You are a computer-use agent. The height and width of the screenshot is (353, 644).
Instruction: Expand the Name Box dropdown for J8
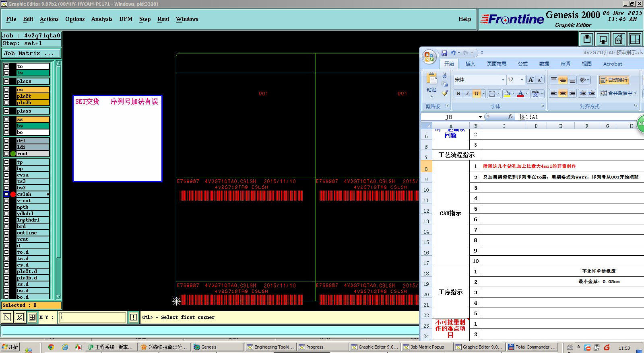480,117
